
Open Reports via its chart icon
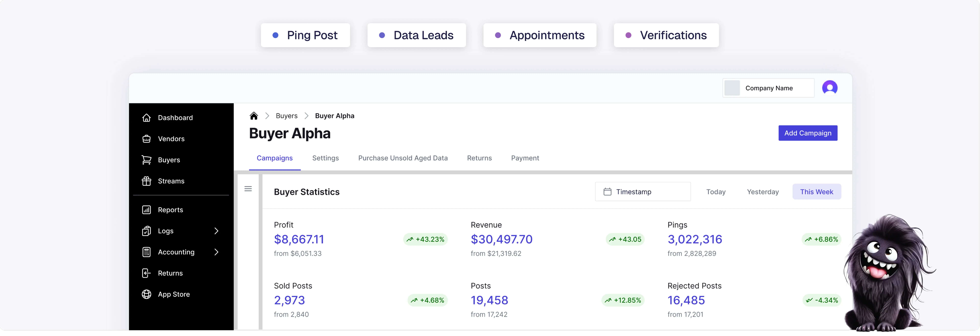point(147,210)
